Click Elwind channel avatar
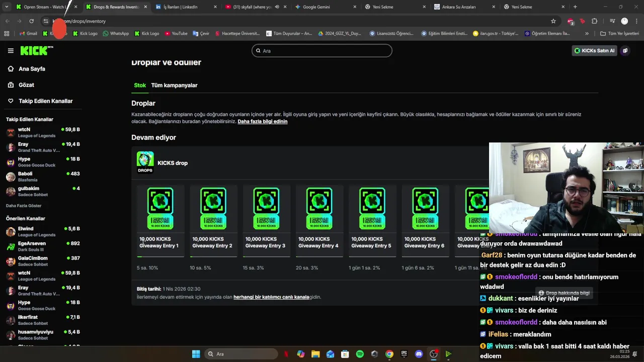 click(11, 232)
